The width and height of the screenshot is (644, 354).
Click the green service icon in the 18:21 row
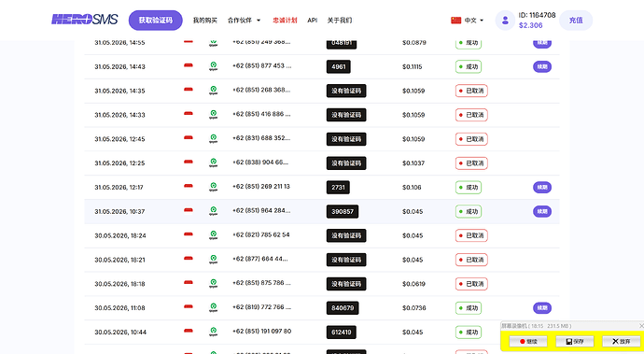pyautogui.click(x=213, y=259)
